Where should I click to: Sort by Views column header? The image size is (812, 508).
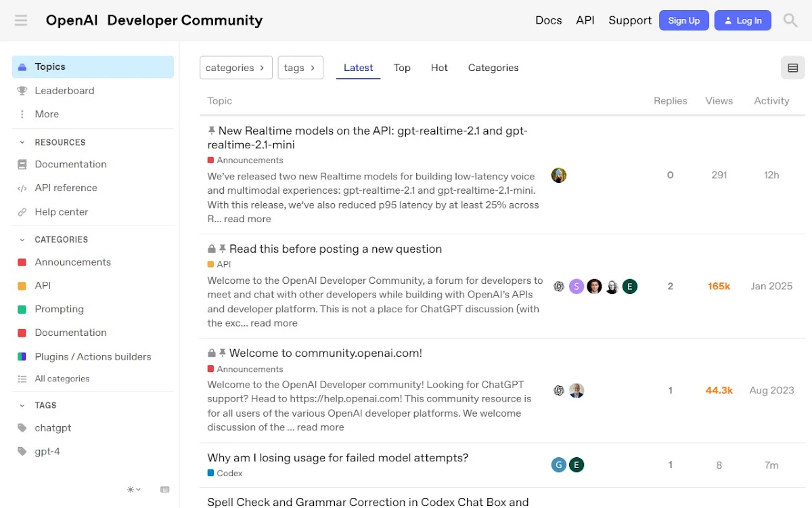719,101
